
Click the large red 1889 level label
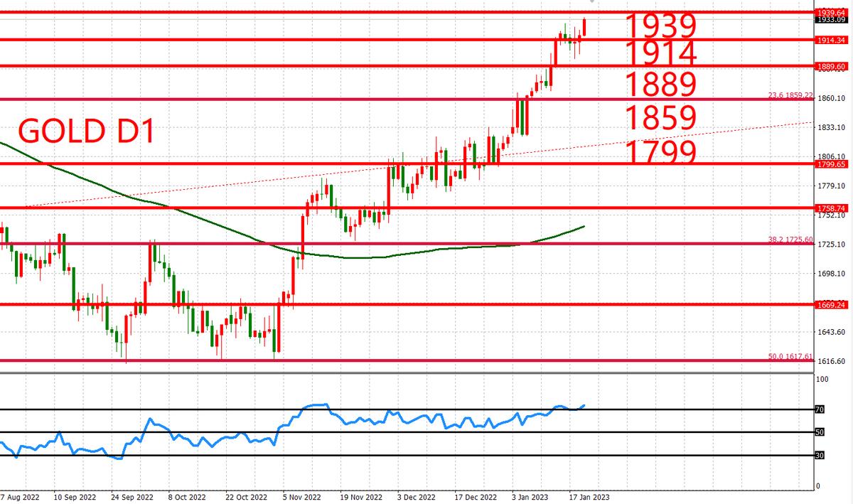click(659, 85)
